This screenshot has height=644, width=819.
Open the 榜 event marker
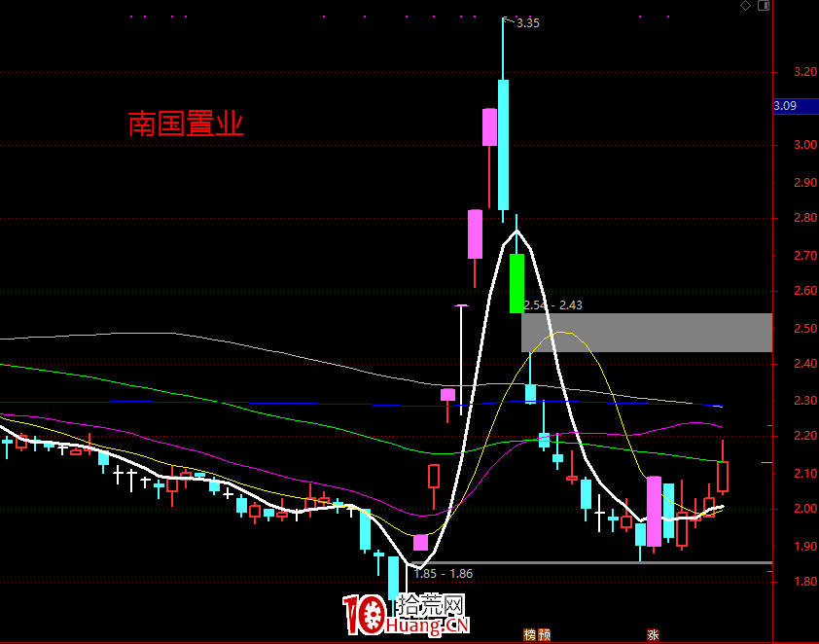530,634
